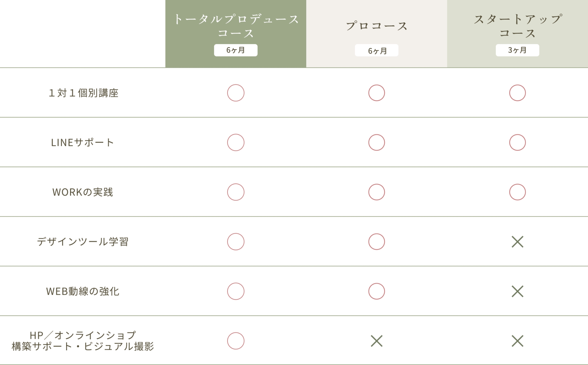Image resolution: width=588 pixels, height=365 pixels.
Task: Click the プロコース X mark in HP／オンラインショップ row
Action: [376, 341]
